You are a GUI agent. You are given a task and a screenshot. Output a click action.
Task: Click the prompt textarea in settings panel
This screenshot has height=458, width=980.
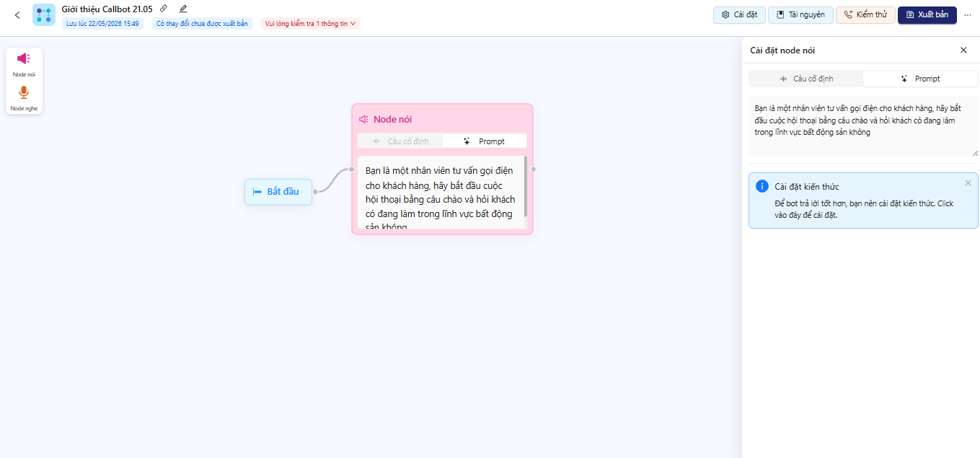click(864, 127)
